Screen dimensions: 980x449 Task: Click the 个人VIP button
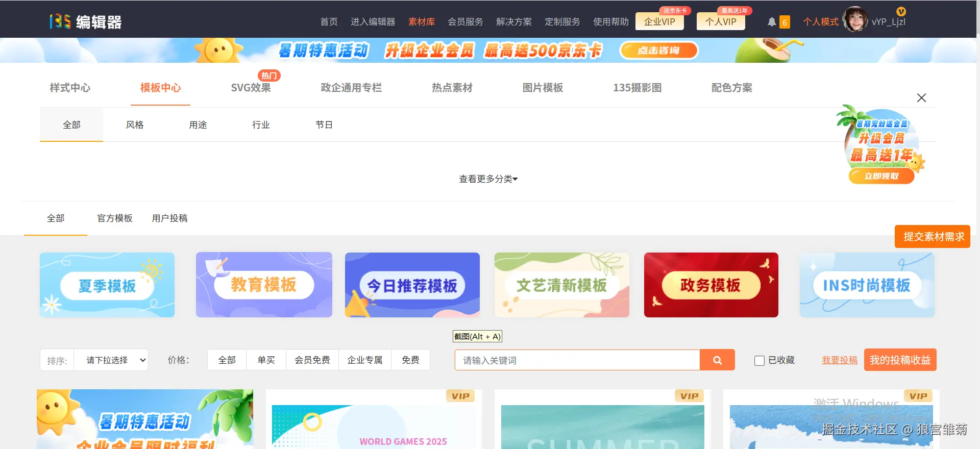point(721,21)
